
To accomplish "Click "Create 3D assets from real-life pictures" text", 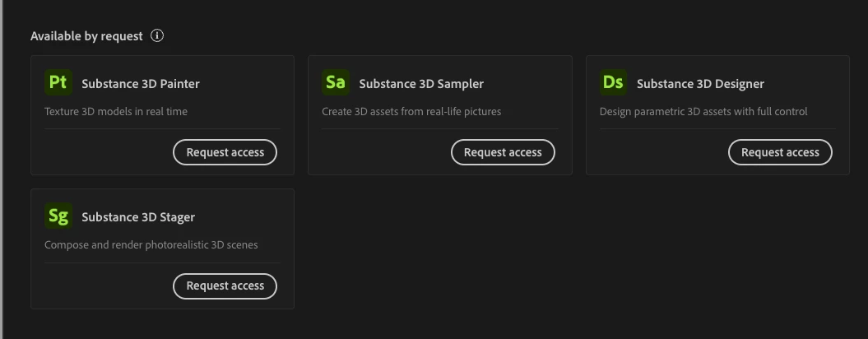I will tap(411, 111).
